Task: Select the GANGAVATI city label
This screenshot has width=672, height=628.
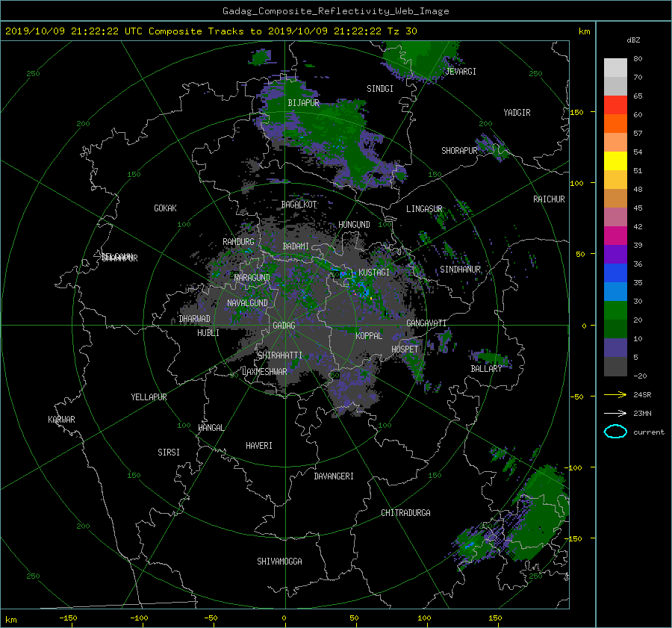Action: pyautogui.click(x=426, y=323)
